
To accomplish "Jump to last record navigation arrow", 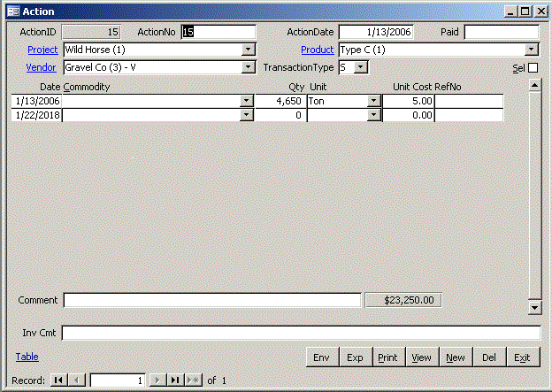I will (175, 380).
